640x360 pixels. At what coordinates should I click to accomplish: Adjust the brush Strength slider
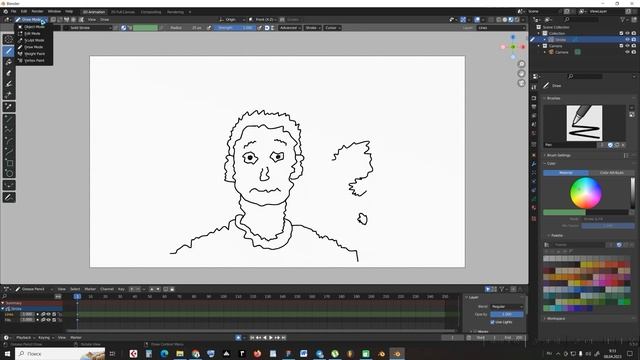pos(235,28)
